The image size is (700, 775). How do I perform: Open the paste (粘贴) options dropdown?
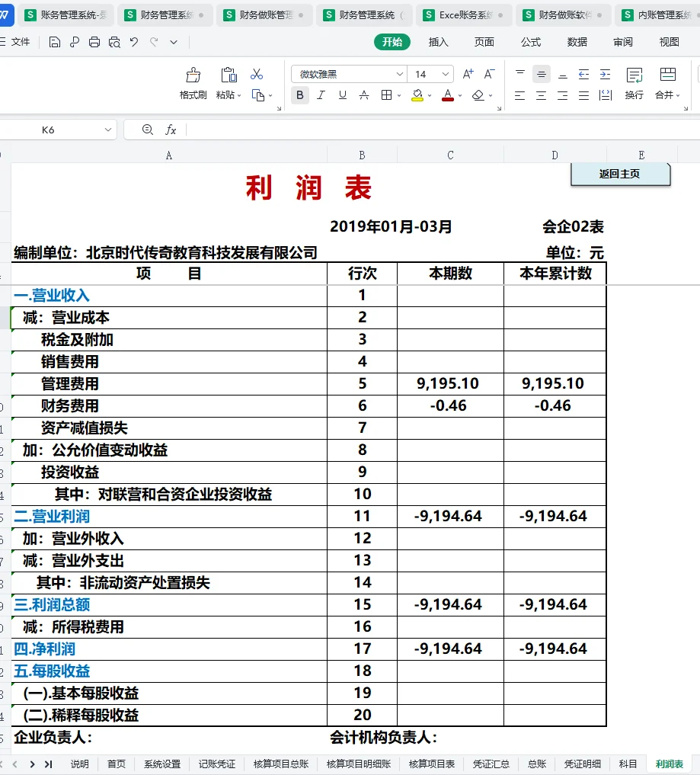(x=238, y=95)
